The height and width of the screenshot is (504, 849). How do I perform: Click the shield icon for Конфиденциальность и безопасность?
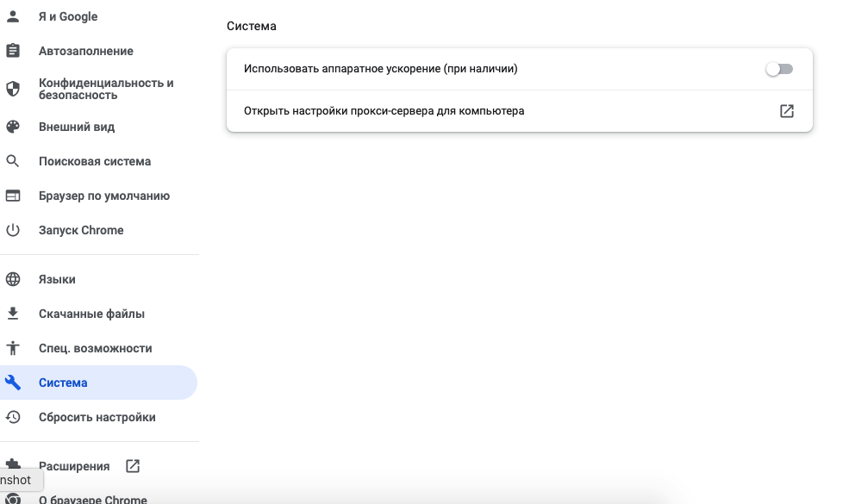13,89
